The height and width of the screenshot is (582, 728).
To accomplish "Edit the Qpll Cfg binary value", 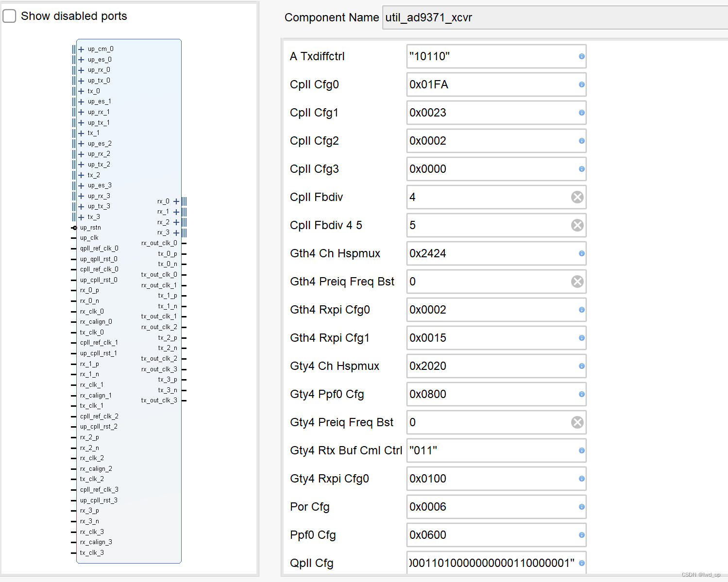I will pyautogui.click(x=496, y=563).
